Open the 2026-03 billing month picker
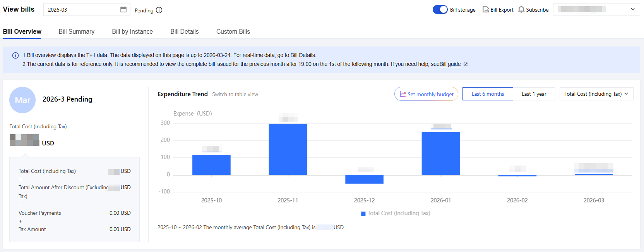The image size is (644, 252). 87,10
